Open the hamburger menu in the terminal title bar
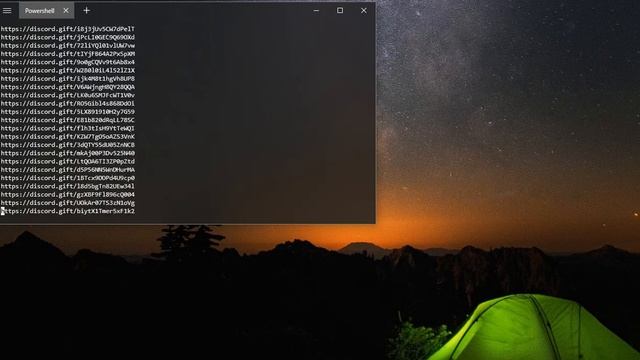The height and width of the screenshot is (360, 640). tap(7, 11)
